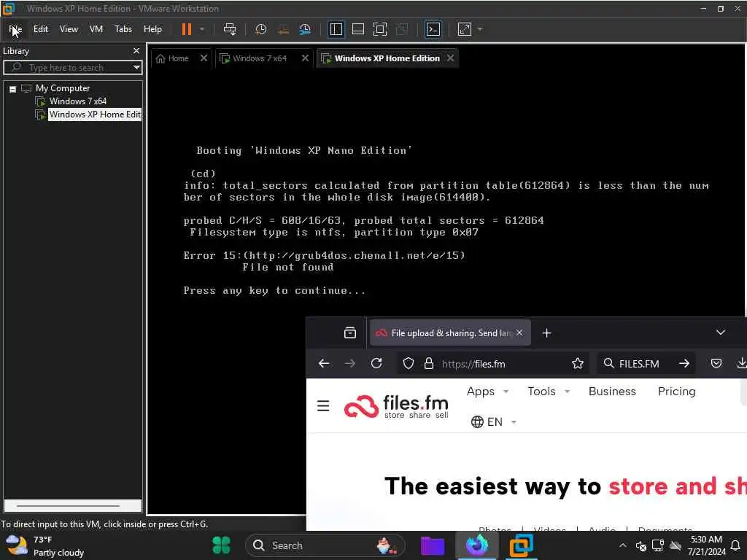
Task: Close the Home tab
Action: click(x=204, y=58)
